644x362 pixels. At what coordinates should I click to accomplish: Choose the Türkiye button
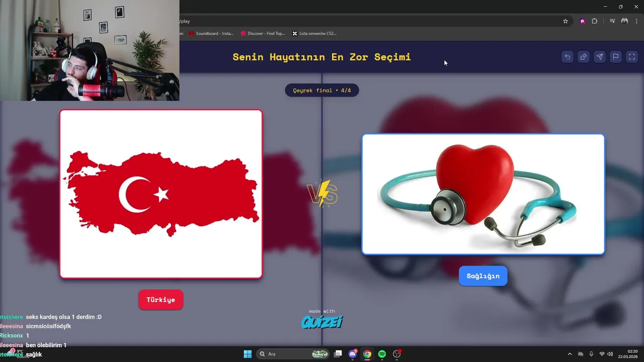pyautogui.click(x=161, y=300)
